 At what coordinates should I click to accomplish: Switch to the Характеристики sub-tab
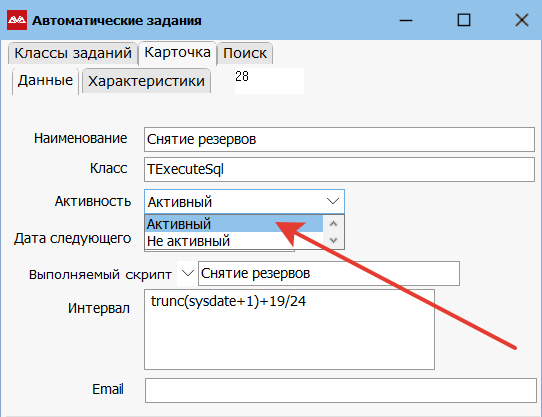coord(147,81)
